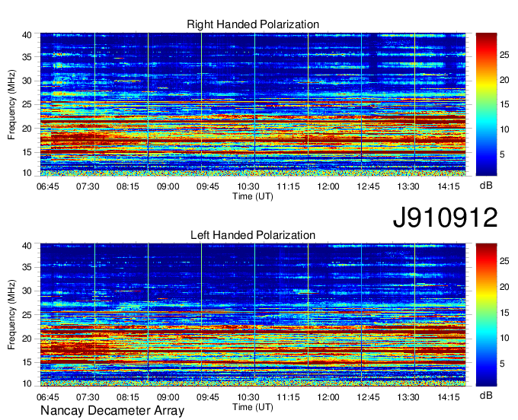Screen dimensions: 518x420
Task: Click the 5 value on the upper color bar scale
Action: (502, 154)
